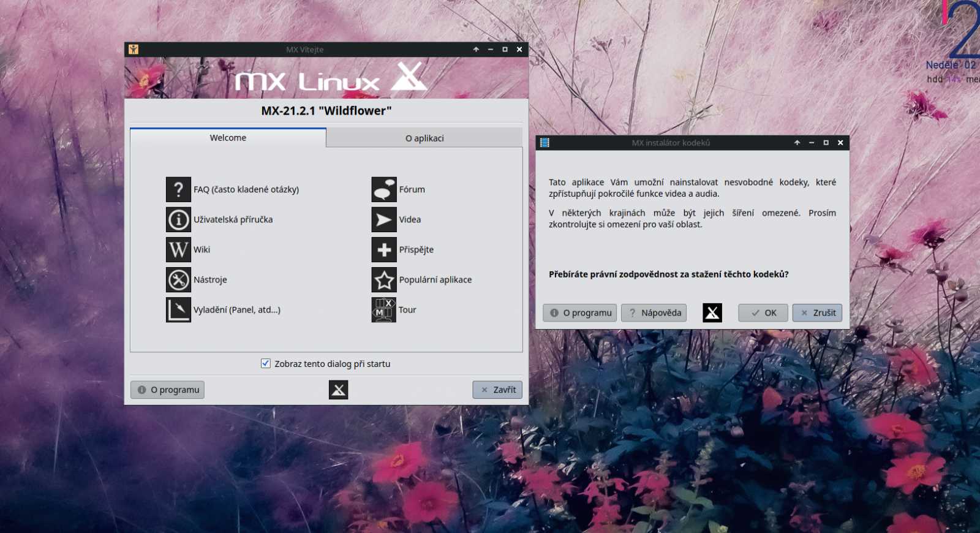Click 'FAQ (často kladené otázky)' label
Image resolution: width=980 pixels, height=533 pixels.
click(x=246, y=189)
